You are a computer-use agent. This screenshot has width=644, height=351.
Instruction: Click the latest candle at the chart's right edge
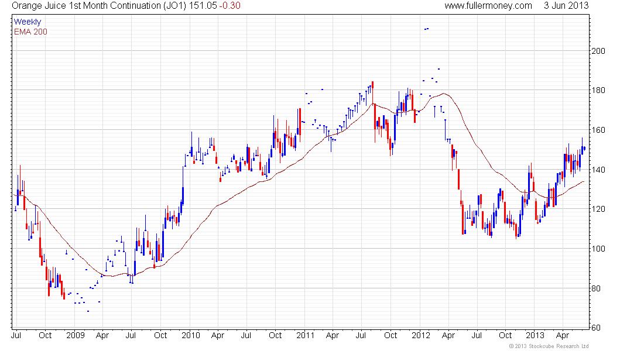coord(584,148)
